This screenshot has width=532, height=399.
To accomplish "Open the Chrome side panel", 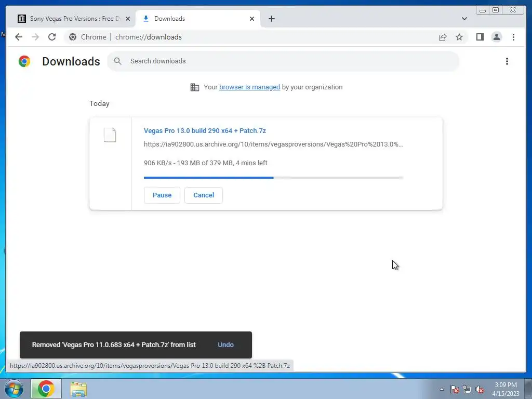I will (x=480, y=37).
